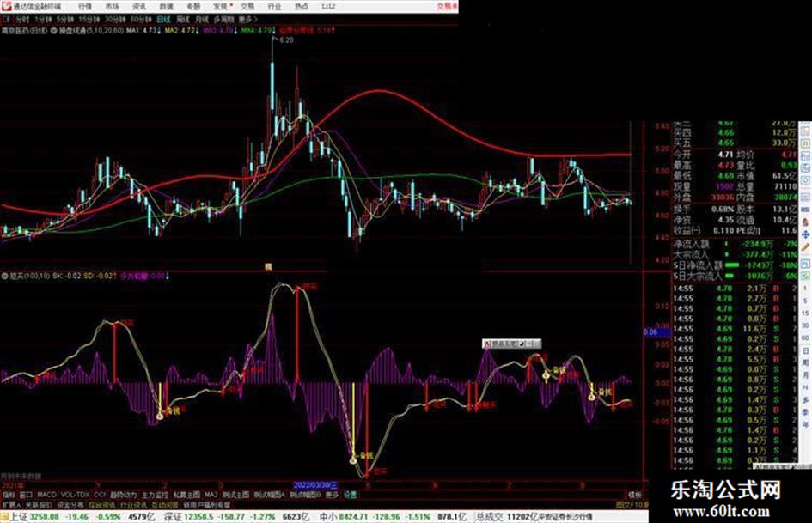Click the 平安证券长沙行情 server status text
Screen dimensions: 812x523
point(566,517)
